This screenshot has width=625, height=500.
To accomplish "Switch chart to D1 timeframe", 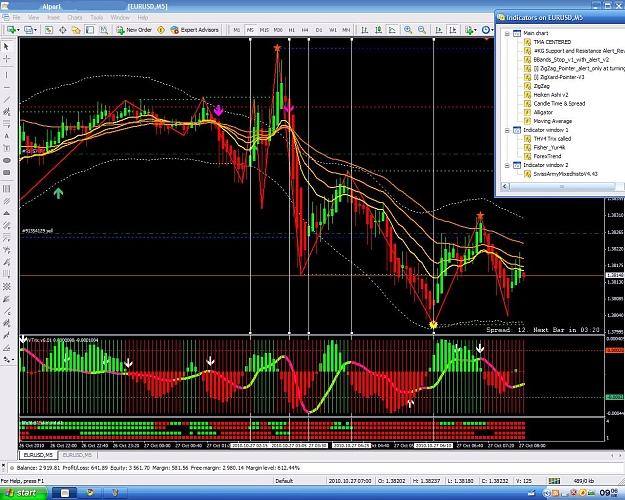I will (319, 30).
